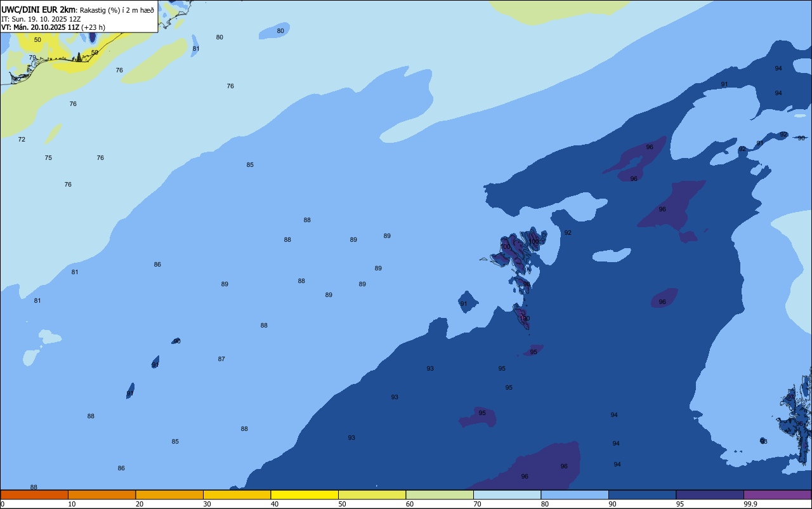This screenshot has height=509, width=812.
Task: Select the golden 30–40 legend swatch
Action: coord(237,494)
